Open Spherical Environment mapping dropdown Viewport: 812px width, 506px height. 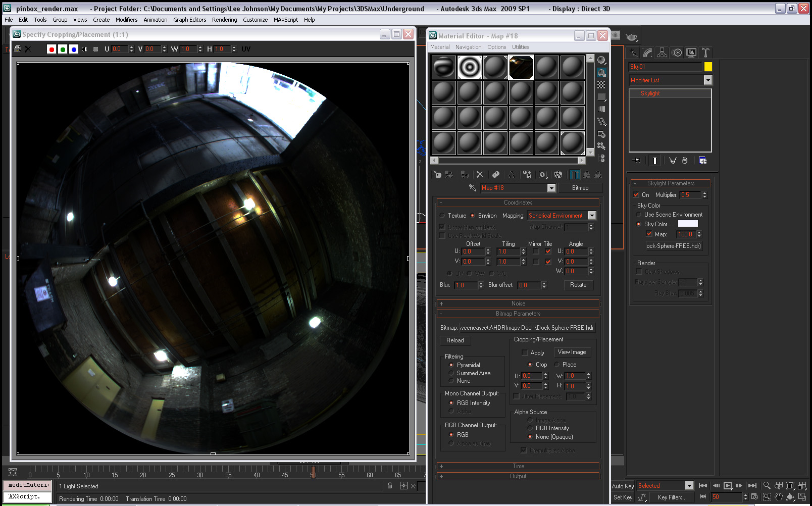592,216
